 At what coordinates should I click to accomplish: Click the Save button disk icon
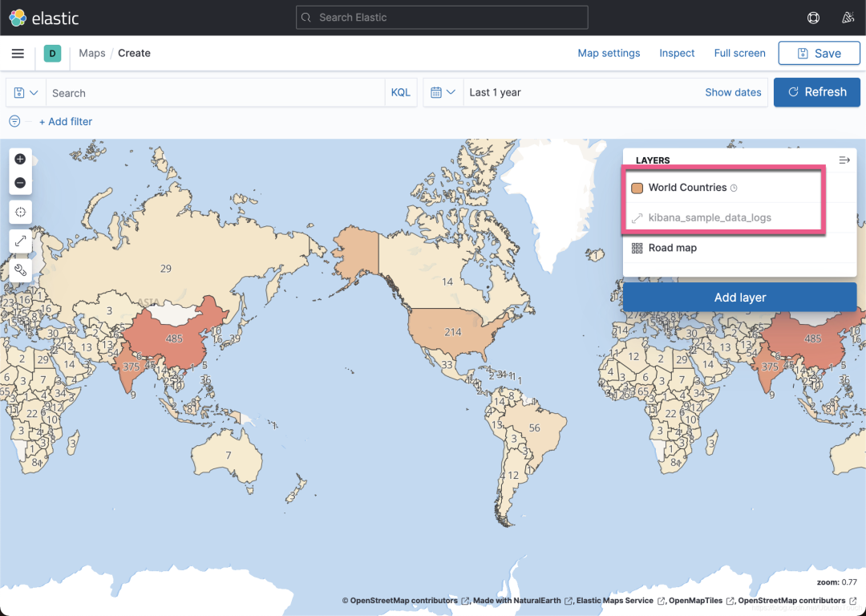803,53
